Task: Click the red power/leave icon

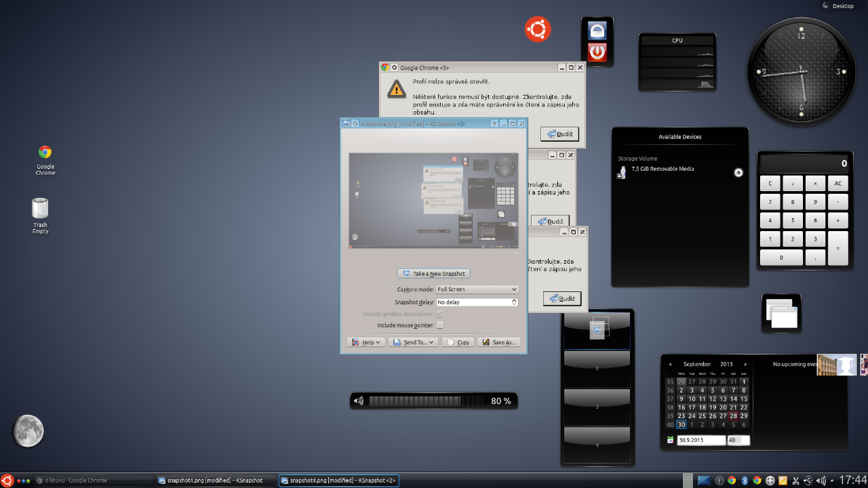Action: [597, 52]
